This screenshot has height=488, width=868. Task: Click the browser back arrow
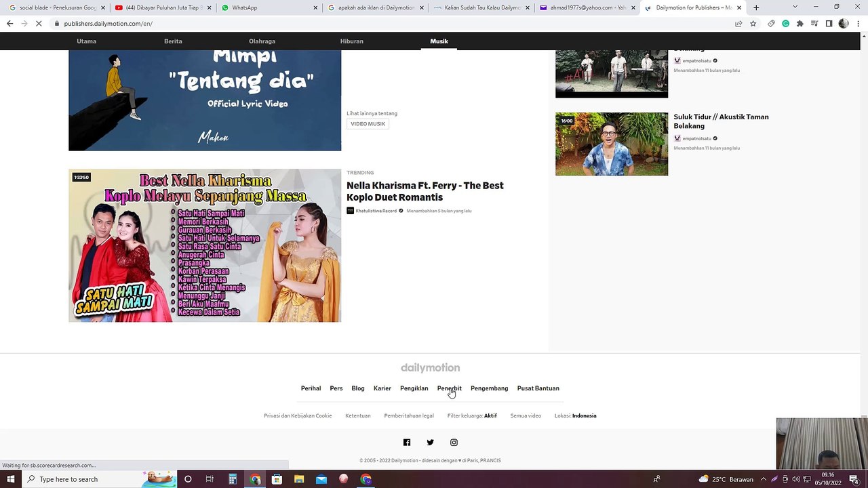click(9, 23)
